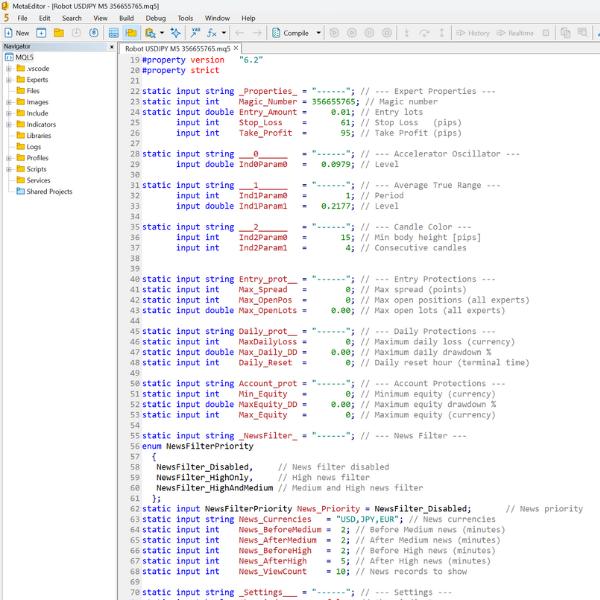The width and height of the screenshot is (600, 600).
Task: Open the Tools menu
Action: 186,18
